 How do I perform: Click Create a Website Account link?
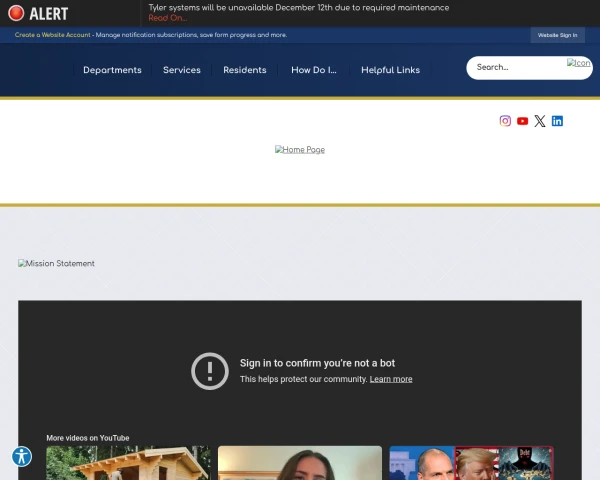coord(52,35)
